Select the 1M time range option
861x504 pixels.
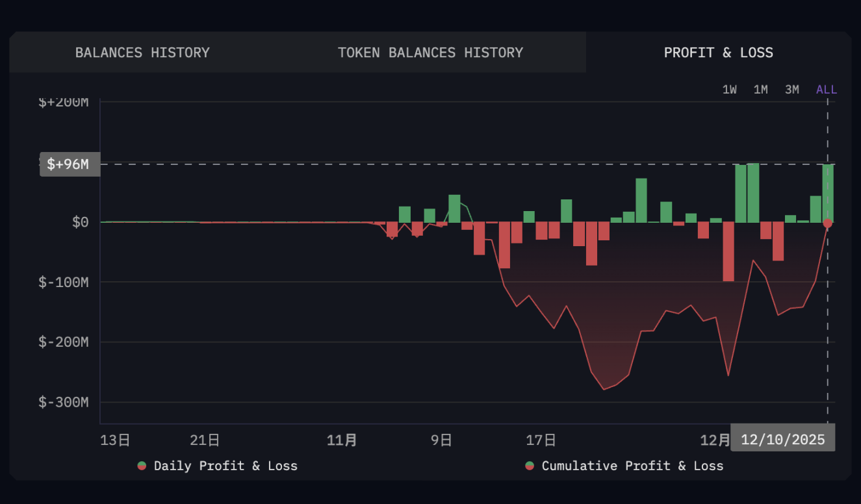(x=761, y=90)
